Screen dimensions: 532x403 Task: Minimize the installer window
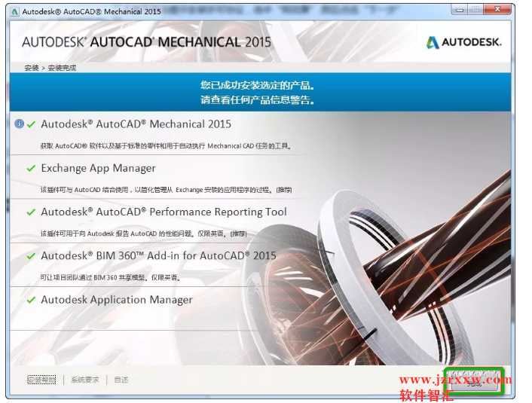pyautogui.click(x=459, y=10)
